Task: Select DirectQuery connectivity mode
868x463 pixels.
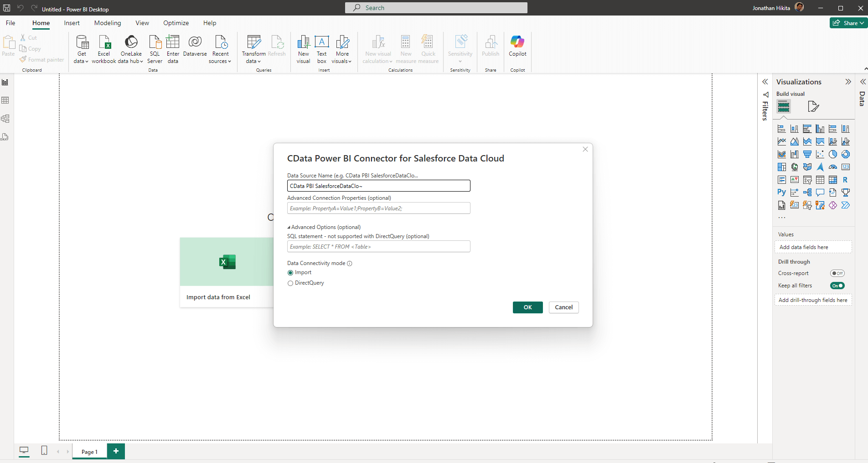Action: 290,283
